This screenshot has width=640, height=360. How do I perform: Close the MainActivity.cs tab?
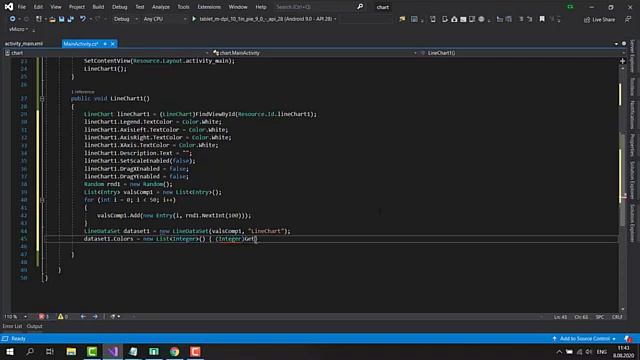tap(113, 44)
